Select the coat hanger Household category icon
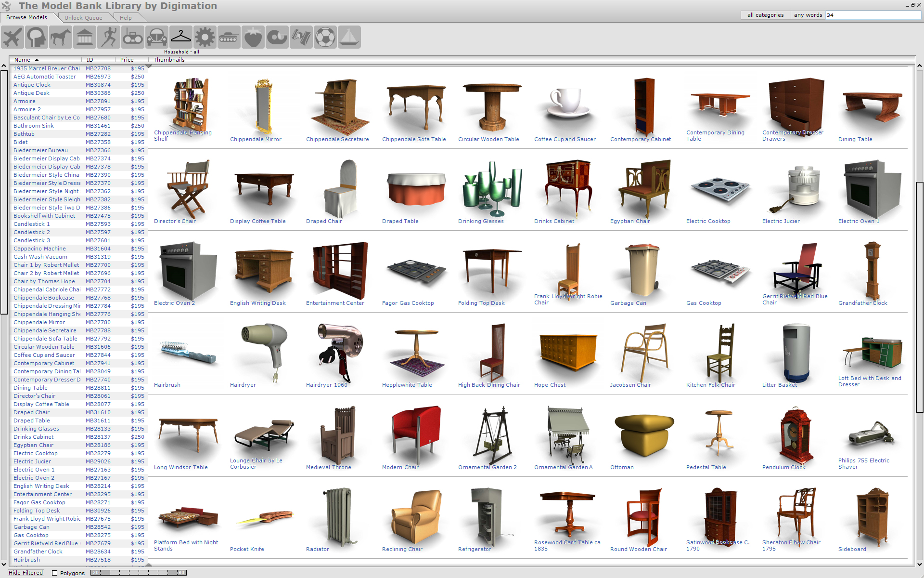Screen dimensions: 924x578 181,37
